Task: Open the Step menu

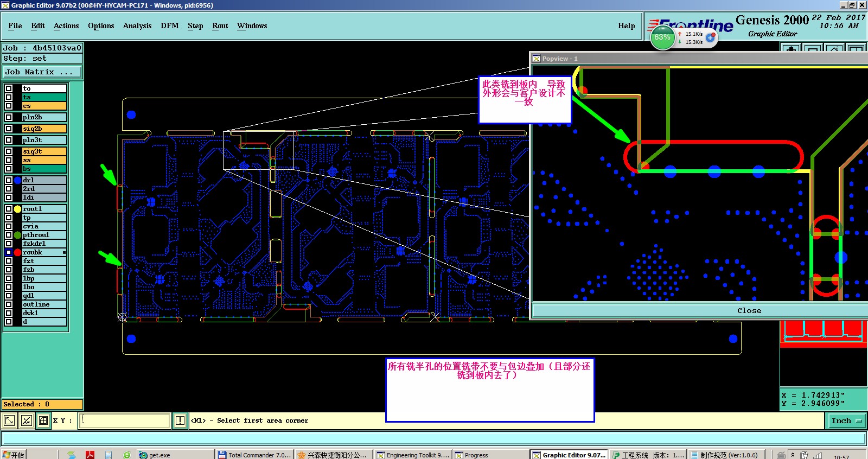Action: click(x=195, y=25)
